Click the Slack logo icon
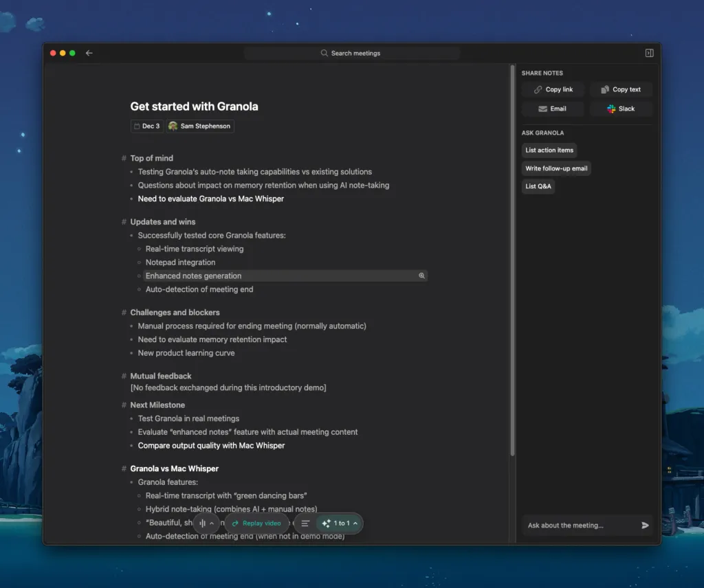The image size is (704, 588). point(611,109)
